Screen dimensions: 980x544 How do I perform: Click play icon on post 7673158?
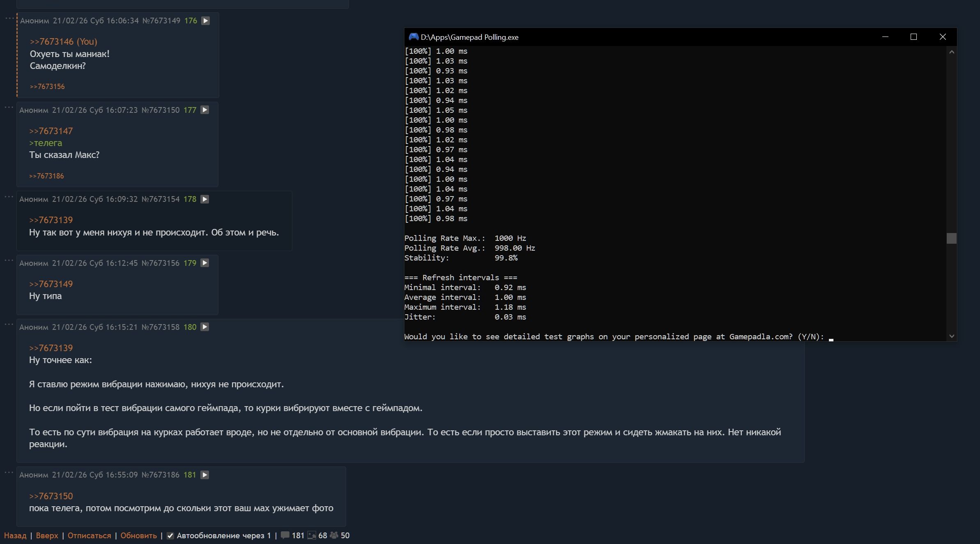[205, 327]
